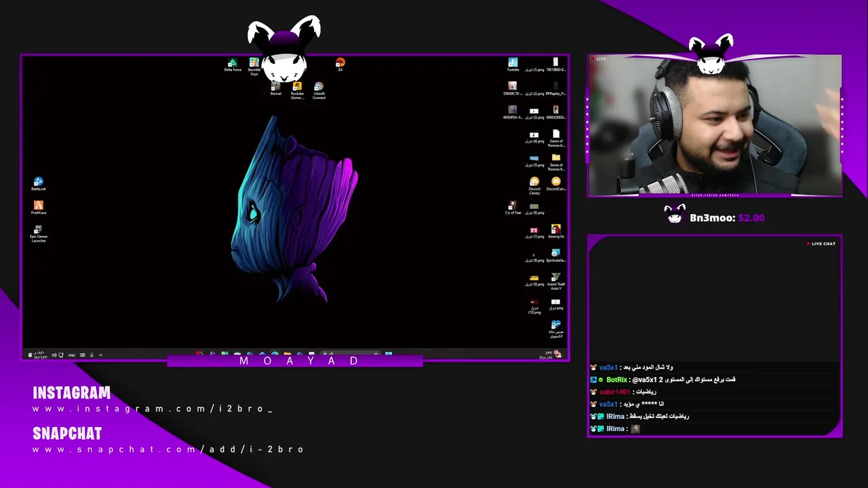
Task: Select the (4).png image file
Action: 534,136
